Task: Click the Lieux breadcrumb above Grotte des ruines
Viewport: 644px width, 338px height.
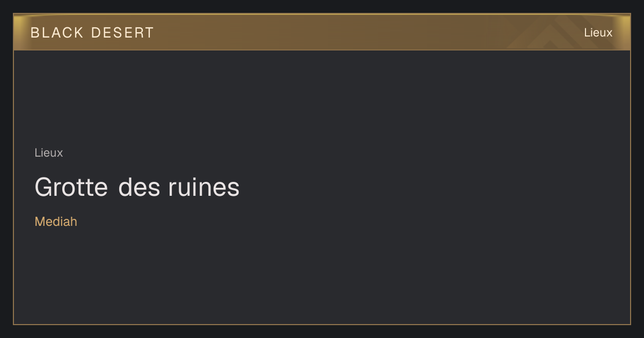Action: (49, 153)
